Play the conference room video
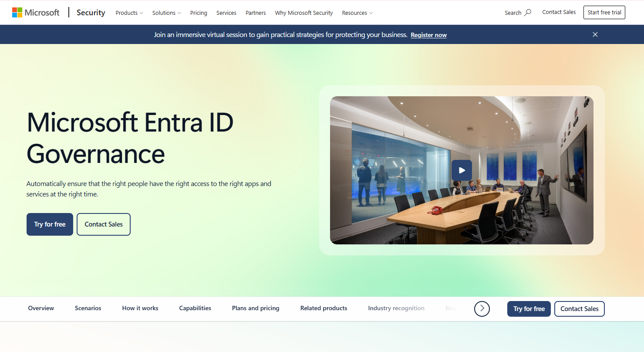Viewport: 644px width, 352px height. point(462,170)
